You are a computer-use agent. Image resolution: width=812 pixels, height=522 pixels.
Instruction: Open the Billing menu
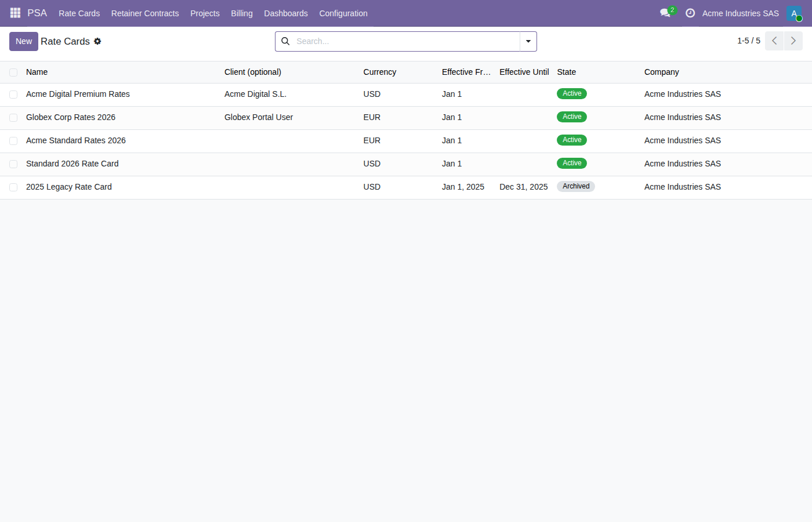[x=242, y=13]
